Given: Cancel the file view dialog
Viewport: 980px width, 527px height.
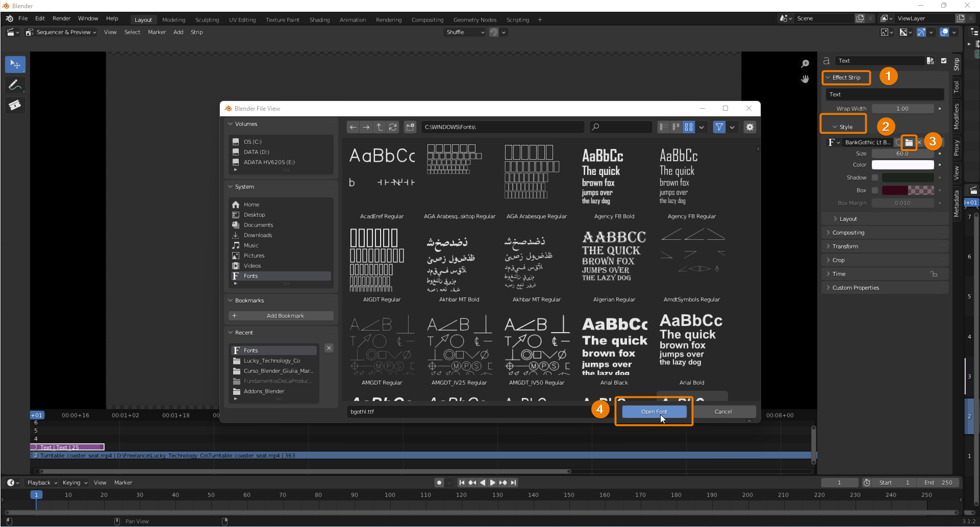Looking at the screenshot, I should tap(723, 412).
